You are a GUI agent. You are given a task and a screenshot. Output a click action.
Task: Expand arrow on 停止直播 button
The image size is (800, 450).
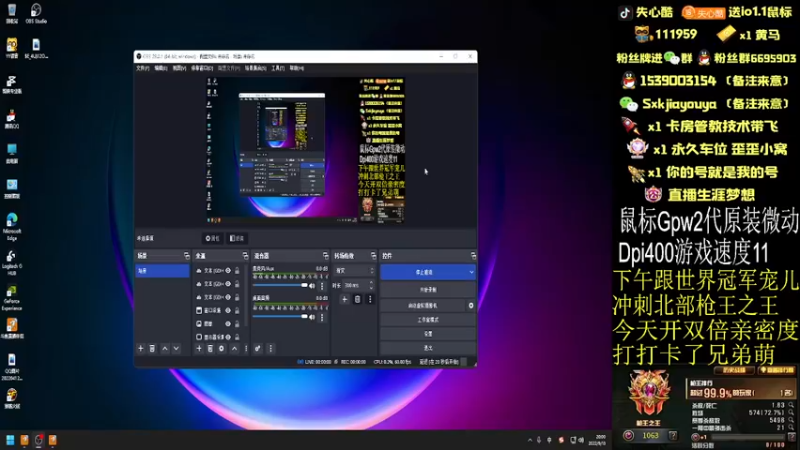click(471, 272)
